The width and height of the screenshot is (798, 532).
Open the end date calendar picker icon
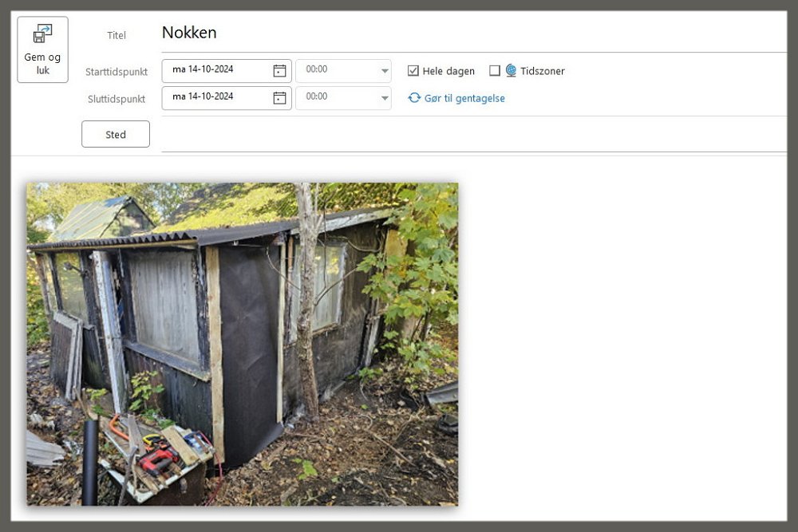pos(279,97)
